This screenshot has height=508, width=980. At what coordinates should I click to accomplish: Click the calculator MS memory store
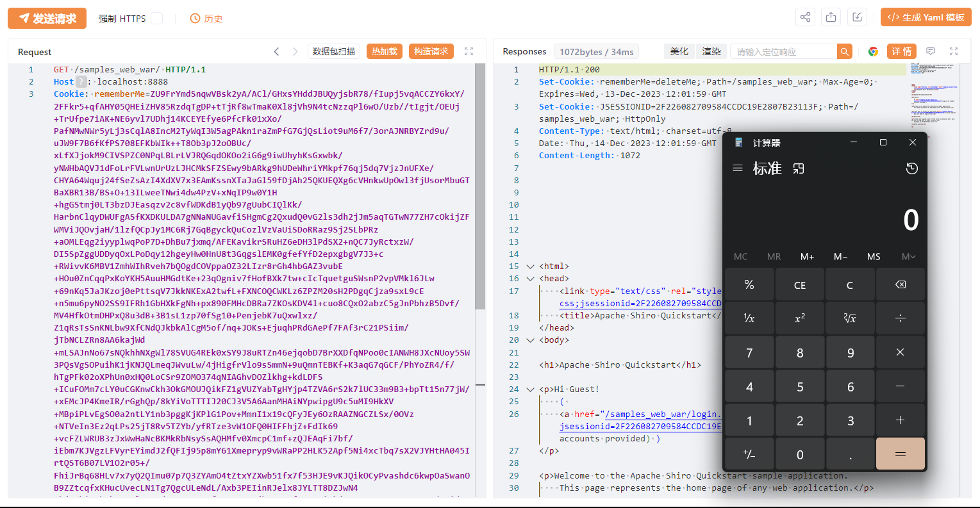click(874, 256)
